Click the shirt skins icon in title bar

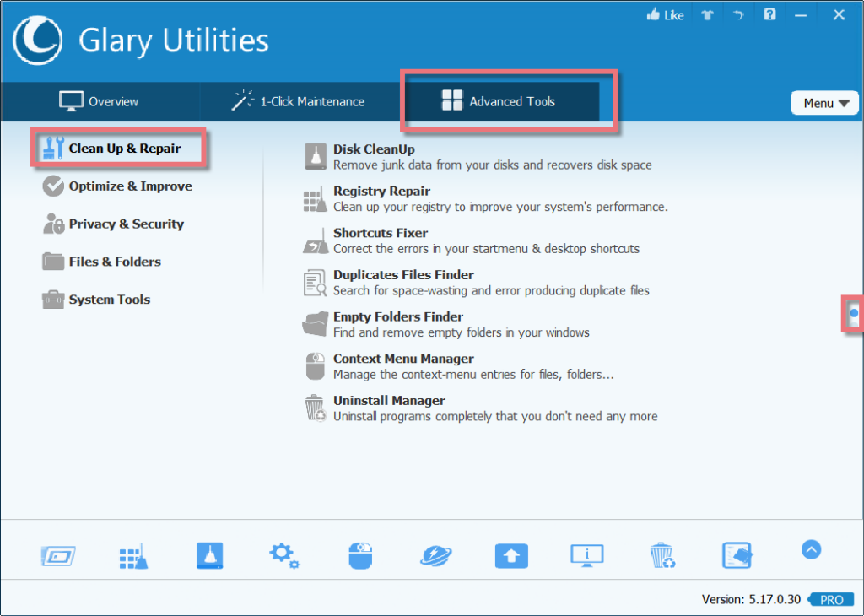tap(706, 14)
